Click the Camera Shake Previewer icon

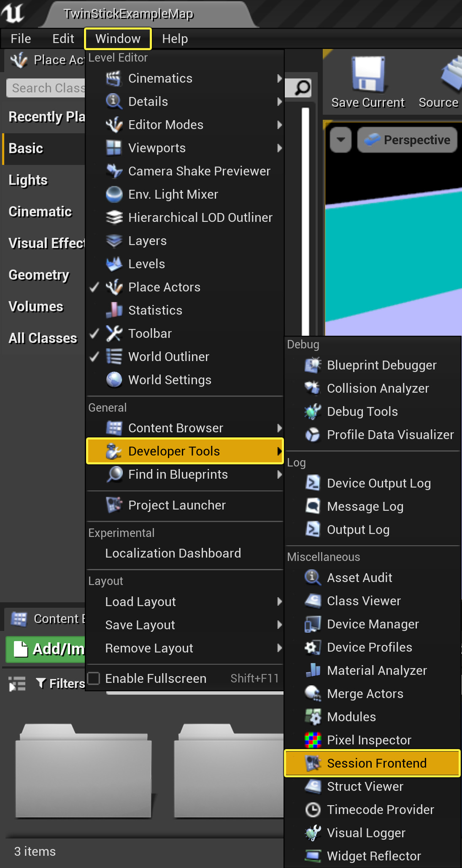[114, 171]
